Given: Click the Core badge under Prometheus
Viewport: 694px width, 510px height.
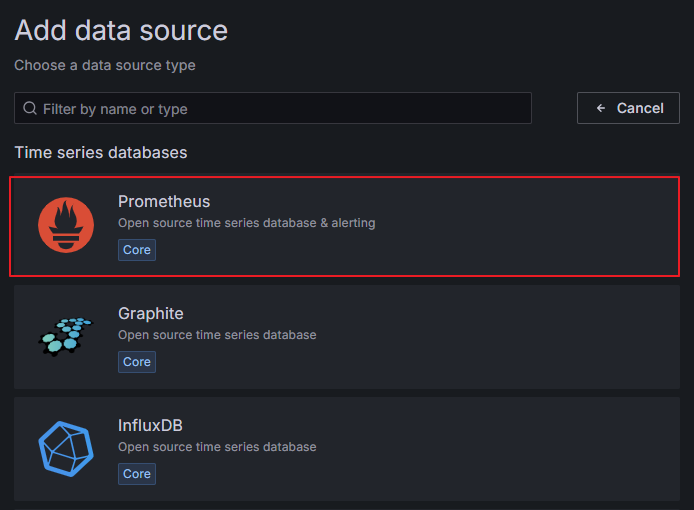Looking at the screenshot, I should [137, 250].
